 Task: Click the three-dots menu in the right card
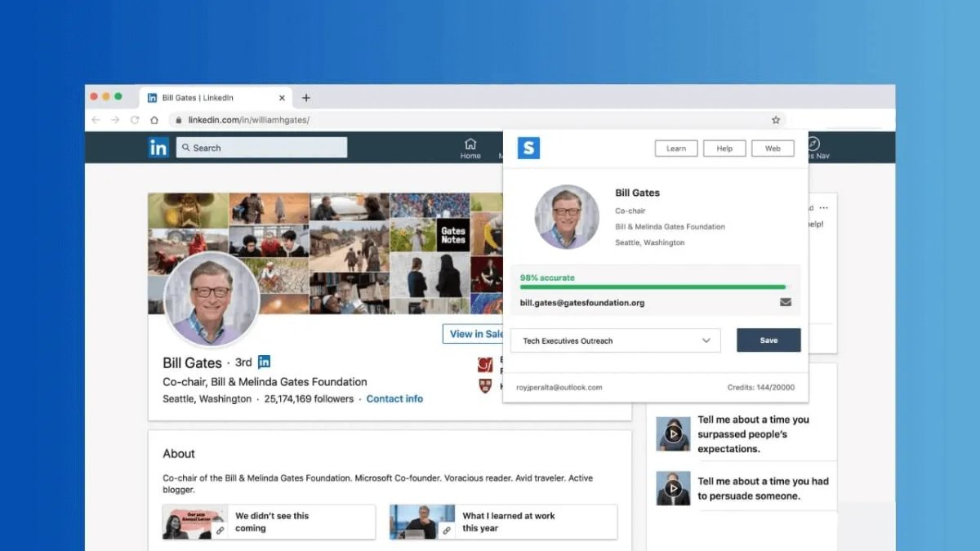(824, 207)
